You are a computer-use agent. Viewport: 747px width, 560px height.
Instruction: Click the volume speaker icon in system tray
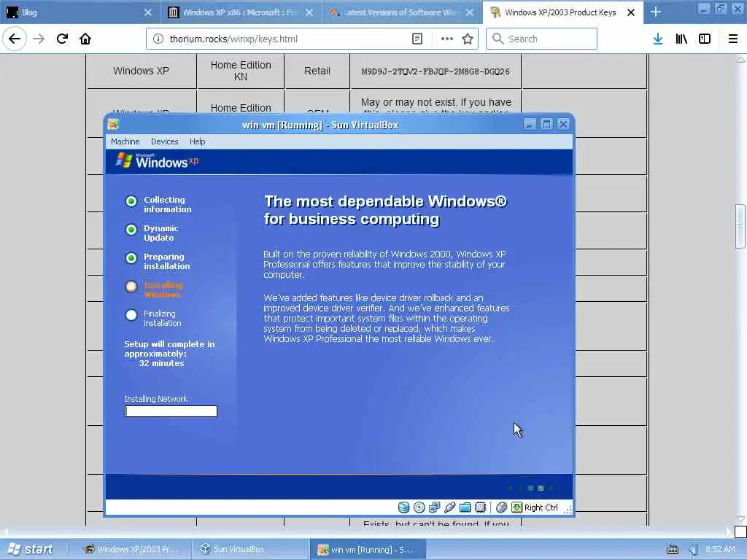click(x=694, y=550)
